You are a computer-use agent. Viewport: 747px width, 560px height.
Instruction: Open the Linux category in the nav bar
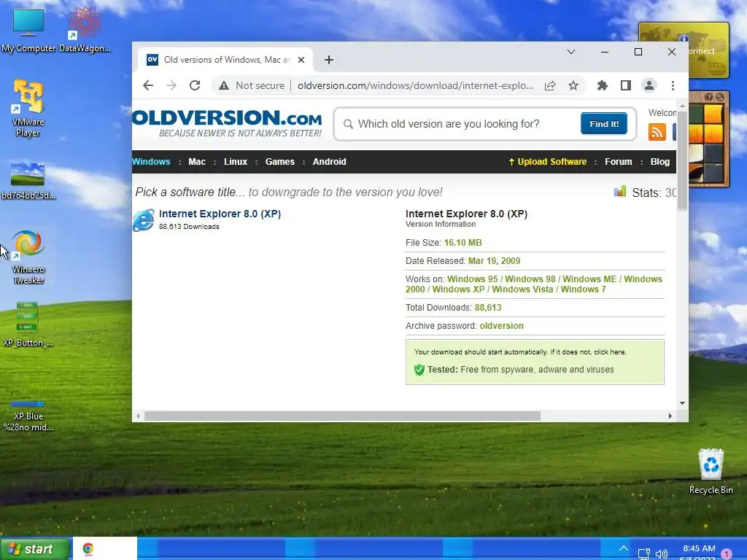click(236, 162)
